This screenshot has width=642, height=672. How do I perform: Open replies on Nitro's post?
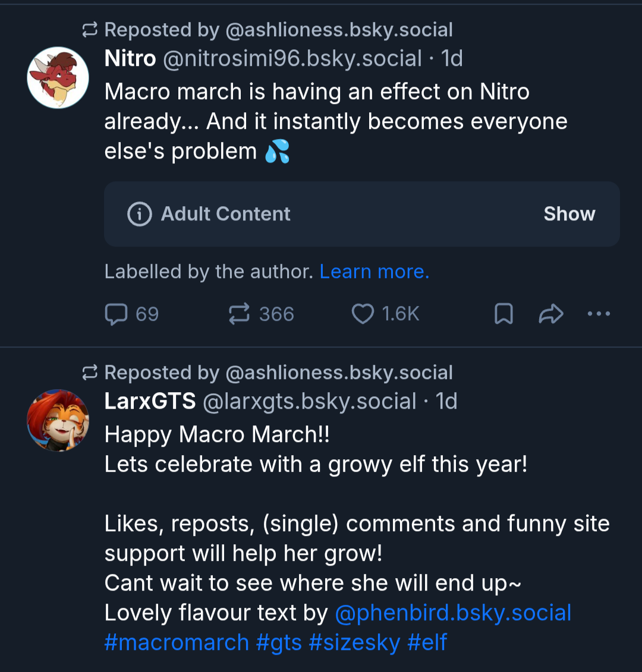(x=131, y=314)
